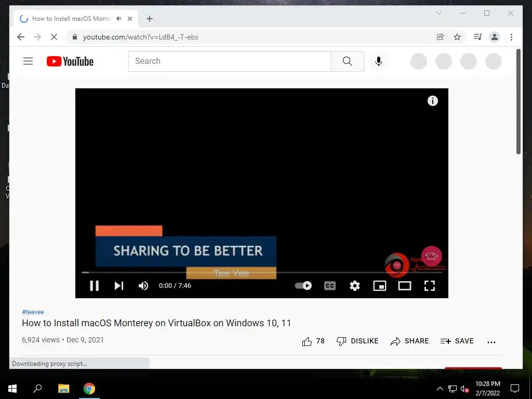Toggle closed captions CC
The width and height of the screenshot is (532, 399).
point(330,286)
